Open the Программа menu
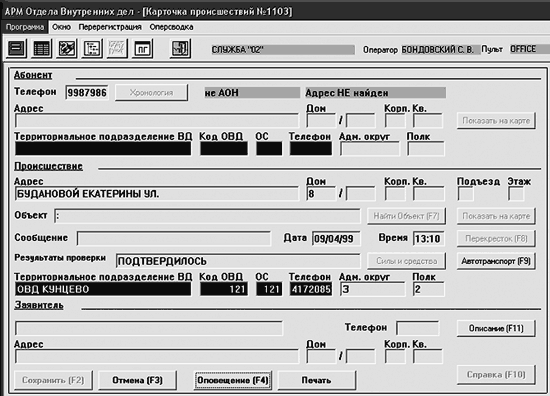Screen dimensions: 550x396 [25, 27]
